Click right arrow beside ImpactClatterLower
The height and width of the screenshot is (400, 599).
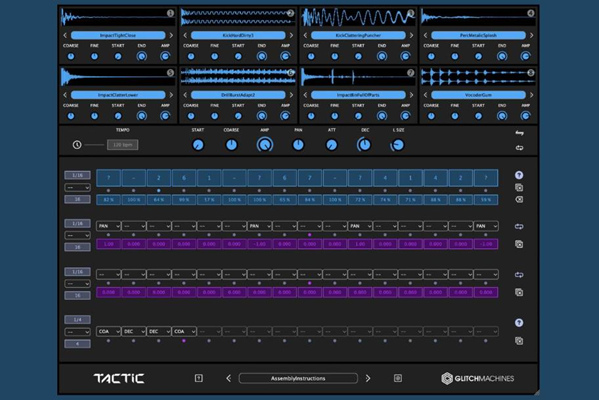pos(171,95)
